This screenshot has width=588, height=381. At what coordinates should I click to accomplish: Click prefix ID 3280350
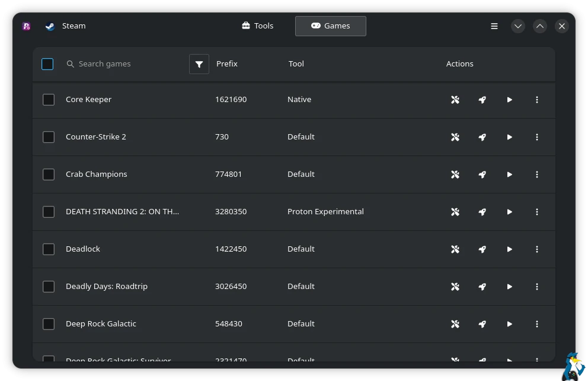coord(231,211)
